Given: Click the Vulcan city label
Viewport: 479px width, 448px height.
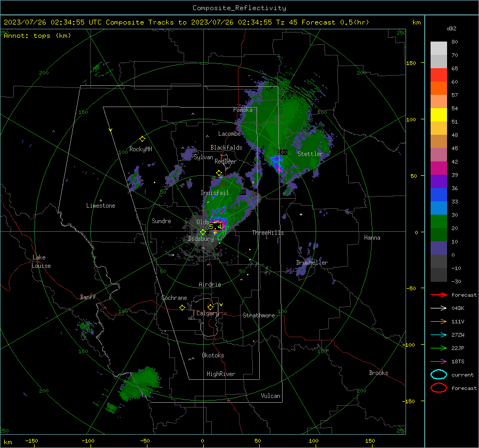Looking at the screenshot, I should click(x=270, y=396).
